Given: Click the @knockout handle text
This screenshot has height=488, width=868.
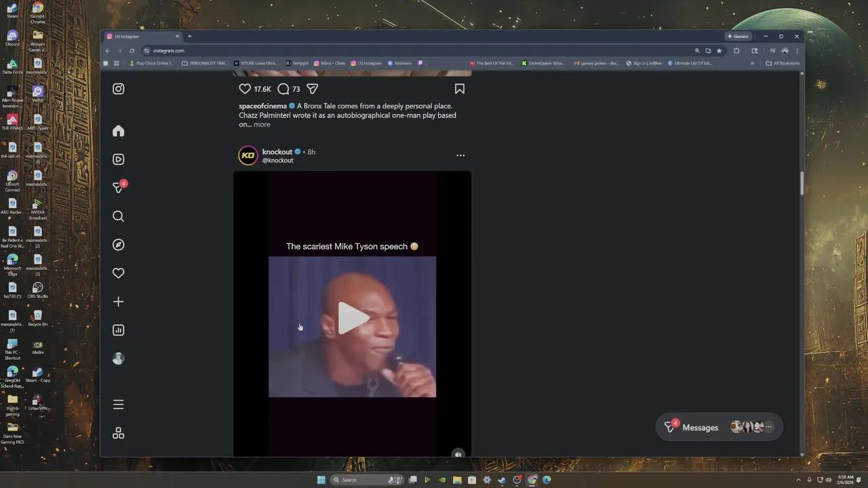Looking at the screenshot, I should point(278,161).
